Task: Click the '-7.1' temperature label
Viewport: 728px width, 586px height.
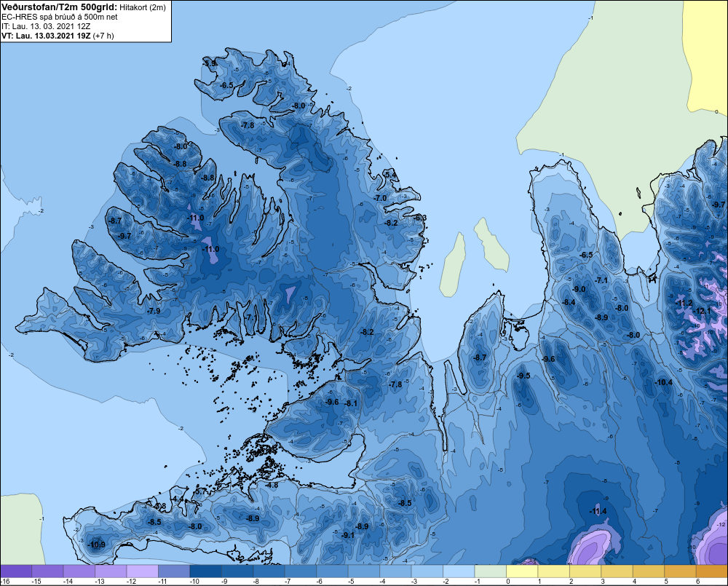Action: pos(602,280)
